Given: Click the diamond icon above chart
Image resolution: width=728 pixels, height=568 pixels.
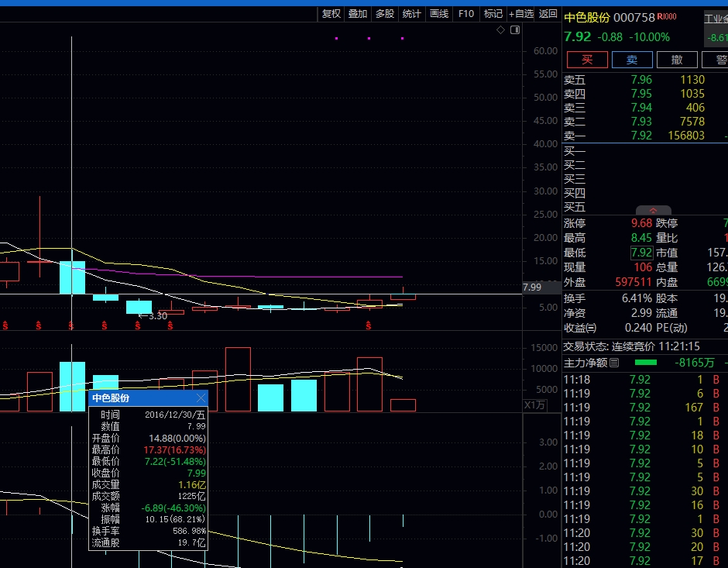Looking at the screenshot, I should 500,30.
